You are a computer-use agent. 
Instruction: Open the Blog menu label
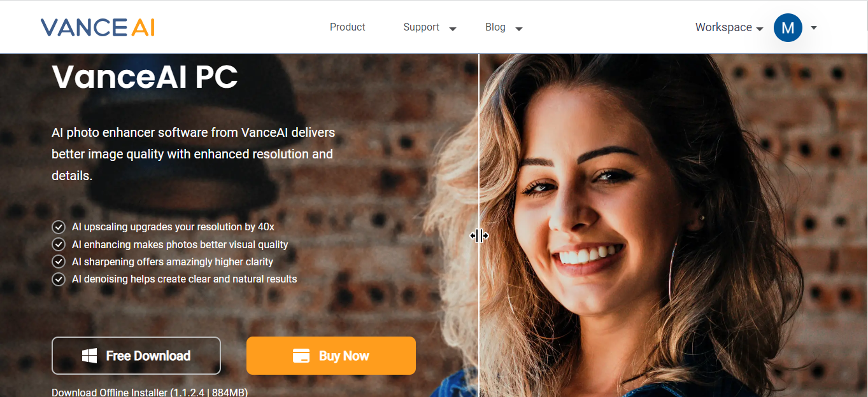[x=495, y=27]
